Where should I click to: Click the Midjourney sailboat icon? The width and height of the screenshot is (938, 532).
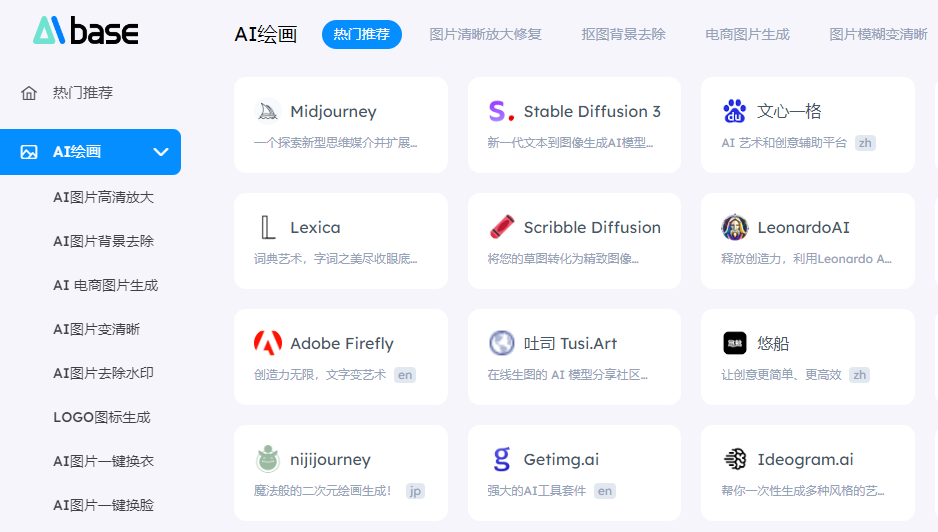267,111
